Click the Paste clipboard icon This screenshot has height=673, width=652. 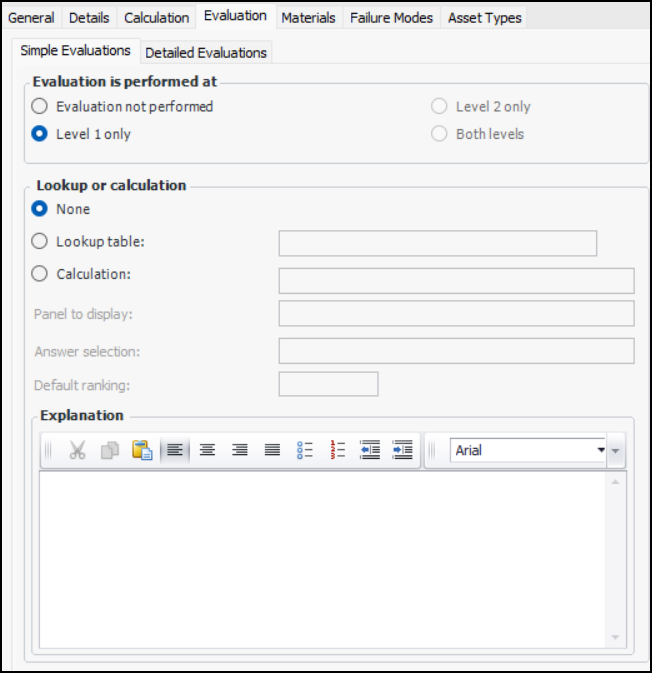(x=142, y=450)
